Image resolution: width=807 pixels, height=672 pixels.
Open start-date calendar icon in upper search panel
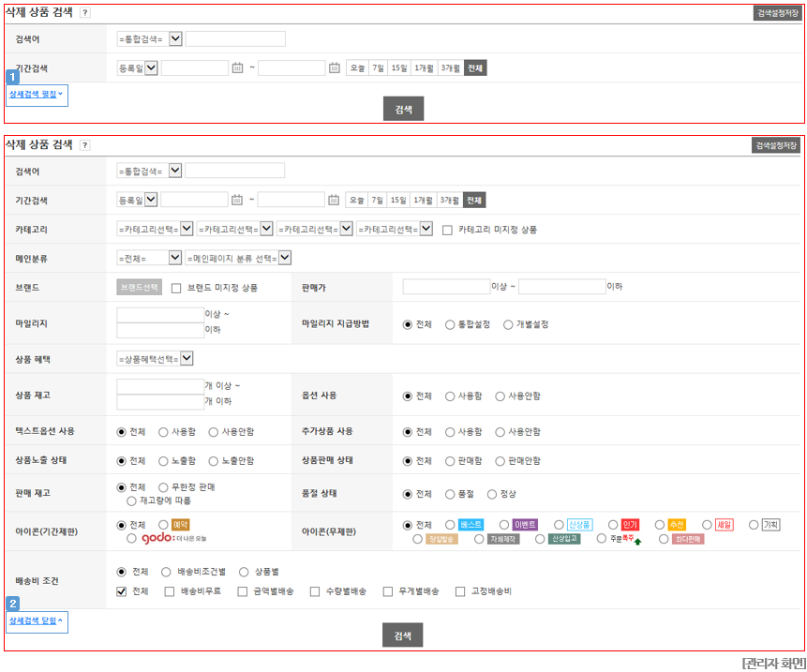point(237,67)
